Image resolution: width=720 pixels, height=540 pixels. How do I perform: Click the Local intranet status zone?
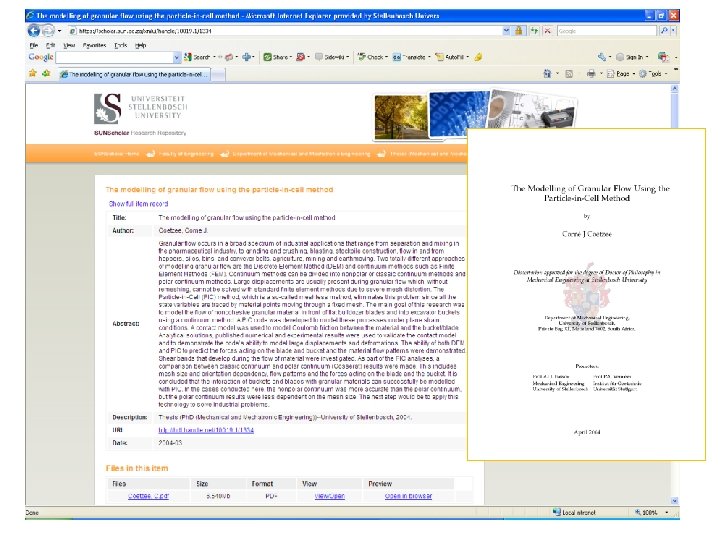pyautogui.click(x=574, y=512)
